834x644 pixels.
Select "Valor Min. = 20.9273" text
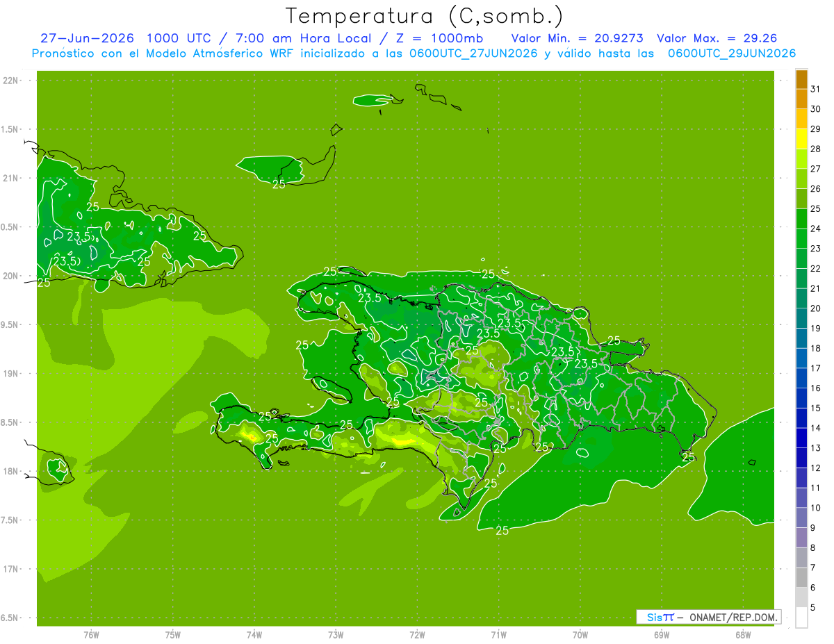click(579, 38)
